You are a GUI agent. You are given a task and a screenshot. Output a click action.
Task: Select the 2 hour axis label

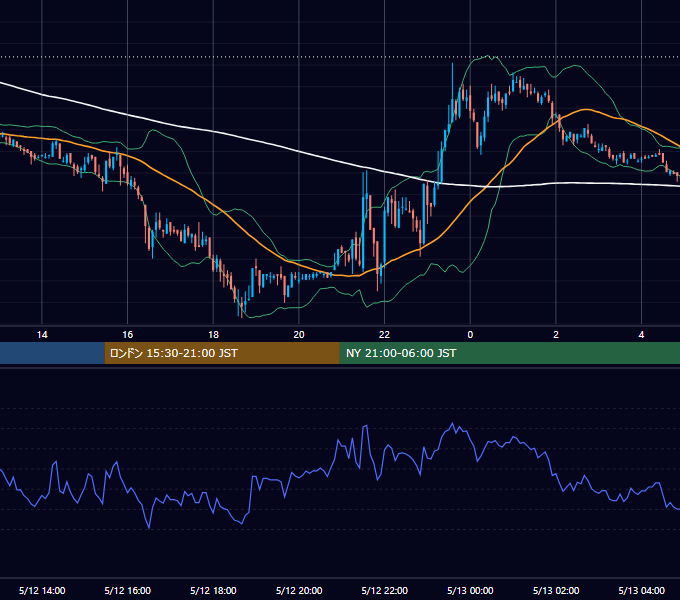[x=556, y=335]
